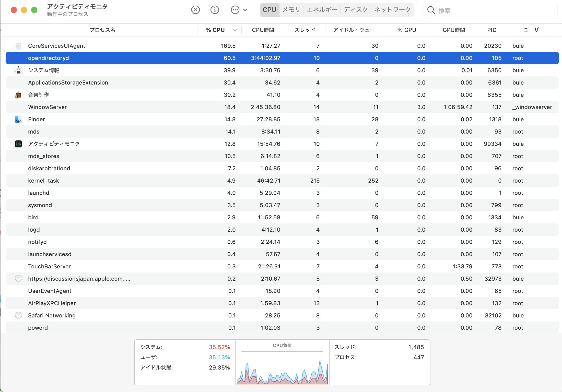This screenshot has height=392, width=562.
Task: Toggle the % CPU sort direction arrow
Action: (235, 30)
